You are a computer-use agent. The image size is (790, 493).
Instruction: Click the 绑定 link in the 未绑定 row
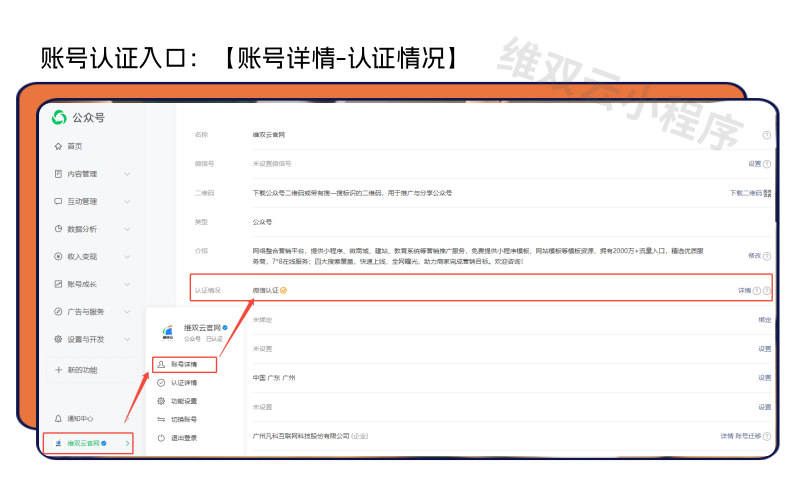pyautogui.click(x=764, y=320)
